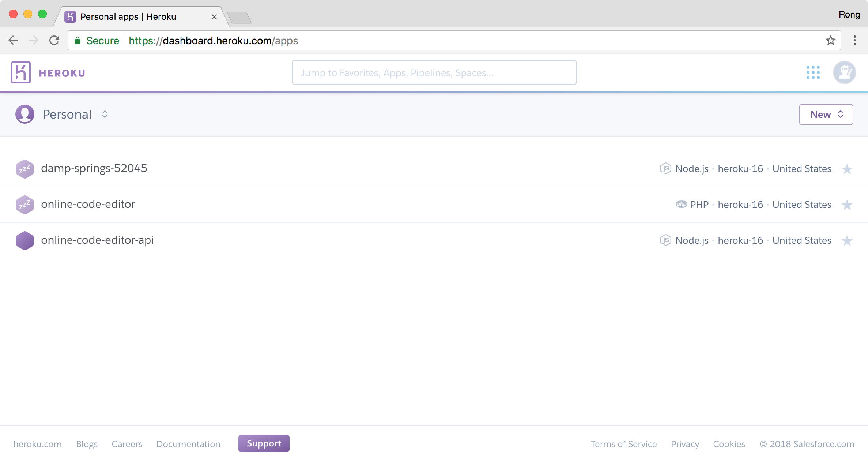Click the PHP icon on online-code-editor row
868x461 pixels.
(x=681, y=205)
